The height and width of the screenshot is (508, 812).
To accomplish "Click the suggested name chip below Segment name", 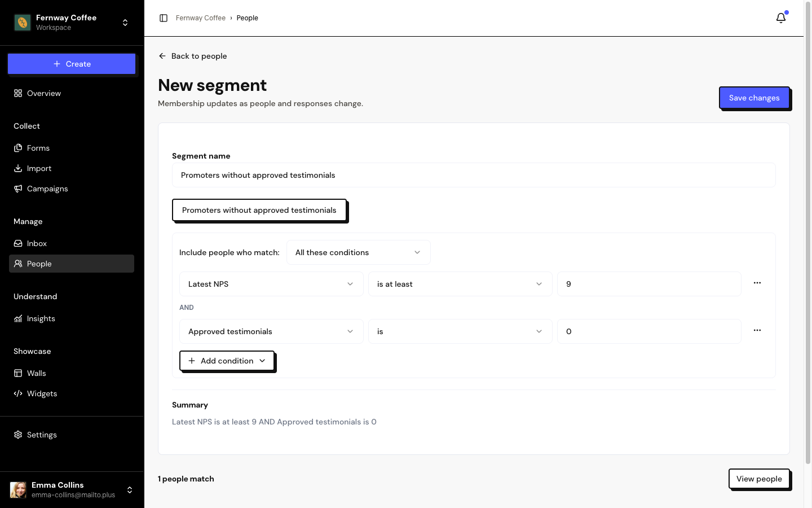I will point(259,210).
